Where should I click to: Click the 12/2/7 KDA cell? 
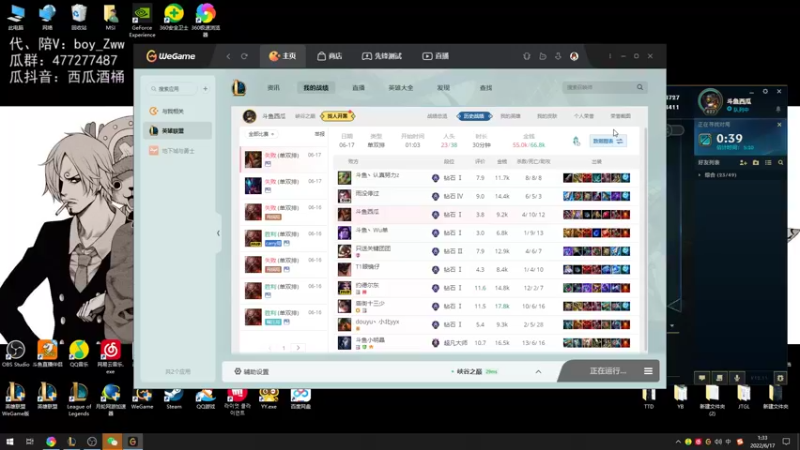coord(534,288)
